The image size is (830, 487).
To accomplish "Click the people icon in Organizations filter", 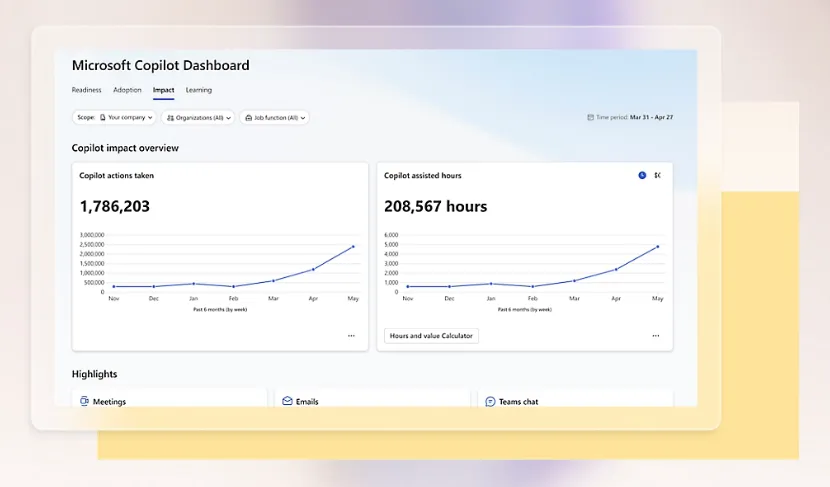I will click(x=170, y=118).
